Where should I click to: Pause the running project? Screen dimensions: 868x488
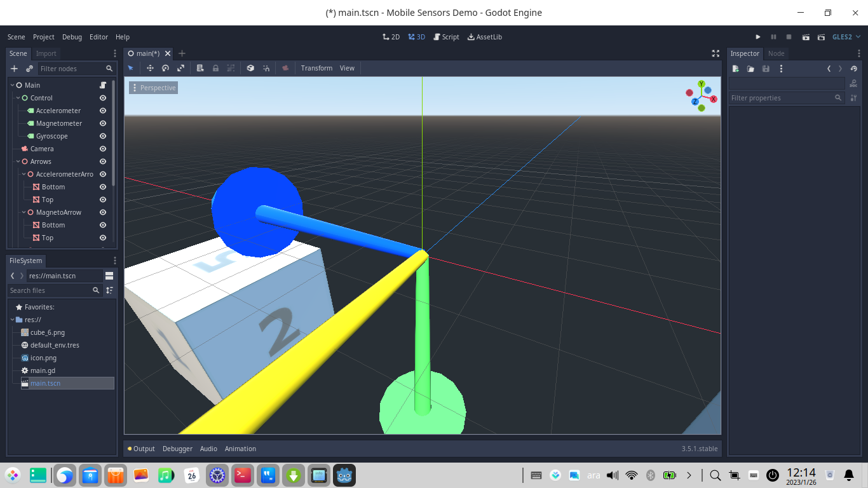pos(773,37)
